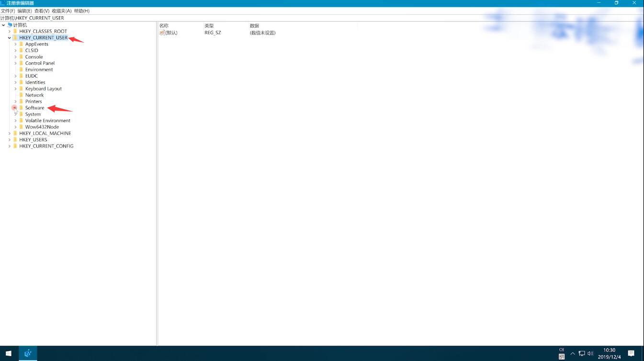Viewport: 644px width, 361px height.
Task: Select the Software key label
Action: coord(34,108)
